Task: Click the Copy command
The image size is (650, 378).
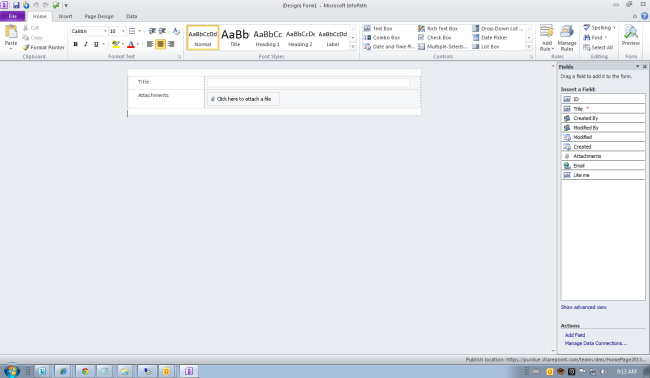Action: [x=32, y=37]
